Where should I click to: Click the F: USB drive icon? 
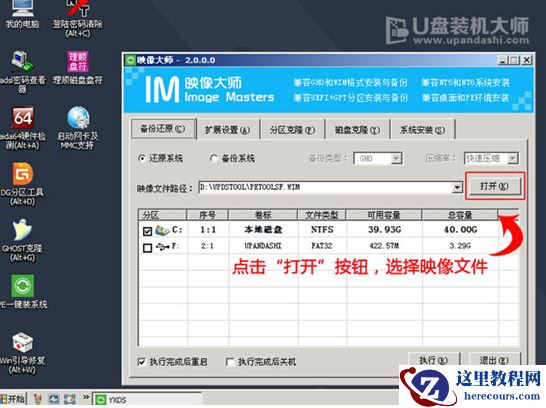point(163,246)
